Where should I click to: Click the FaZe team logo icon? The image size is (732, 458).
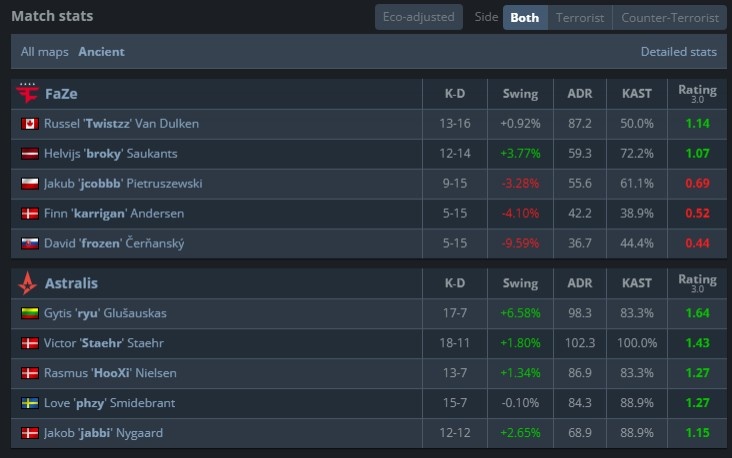pyautogui.click(x=28, y=94)
